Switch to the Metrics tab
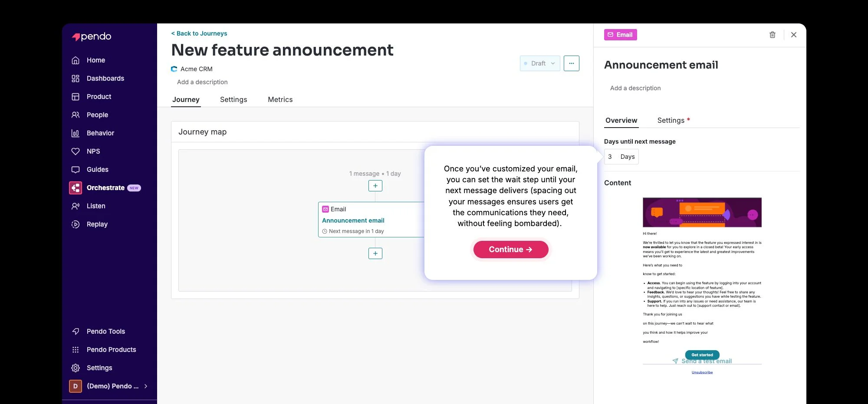 (280, 100)
